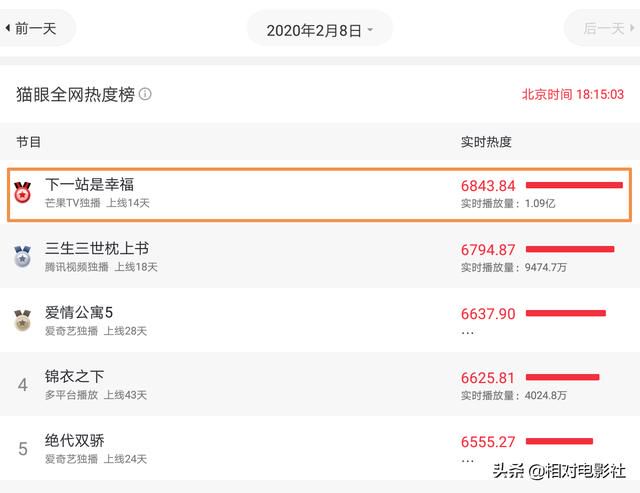Image resolution: width=640 pixels, height=493 pixels.
Task: Click the 节目 column header
Action: coord(28,142)
